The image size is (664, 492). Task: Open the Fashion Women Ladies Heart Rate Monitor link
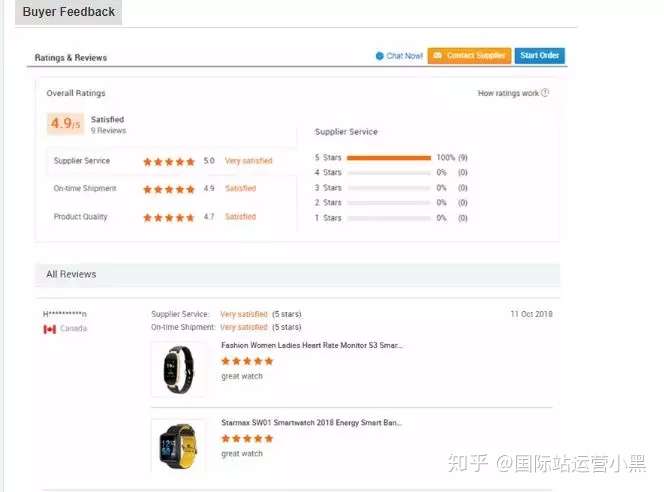[x=311, y=346]
